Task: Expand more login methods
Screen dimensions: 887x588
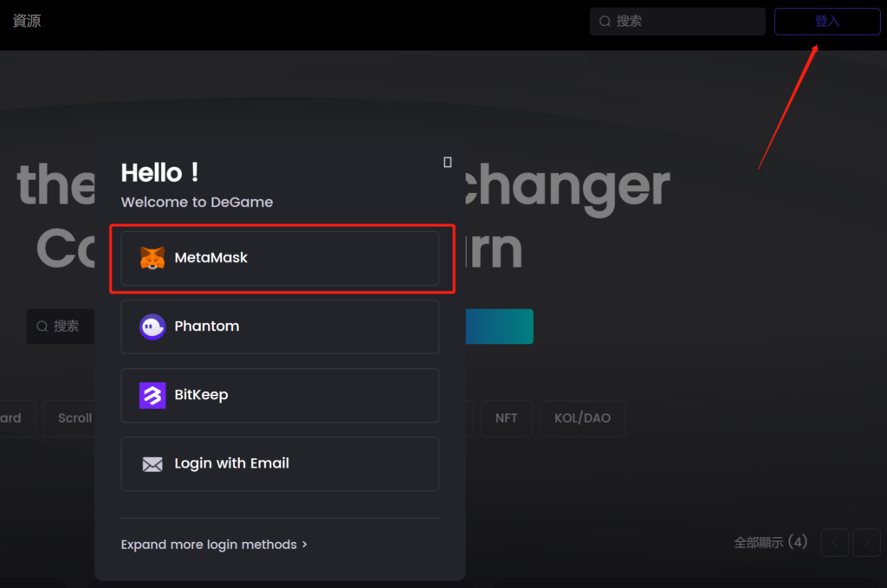Action: (x=214, y=545)
